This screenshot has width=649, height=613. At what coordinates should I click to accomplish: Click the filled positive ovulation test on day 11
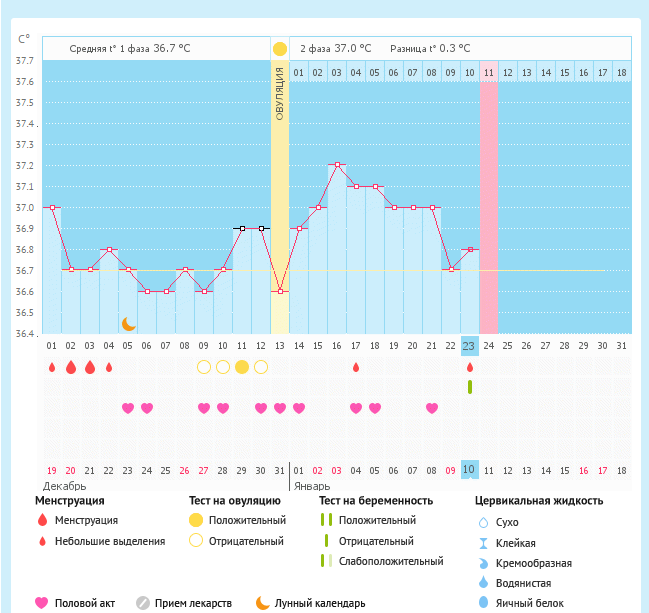point(241,367)
